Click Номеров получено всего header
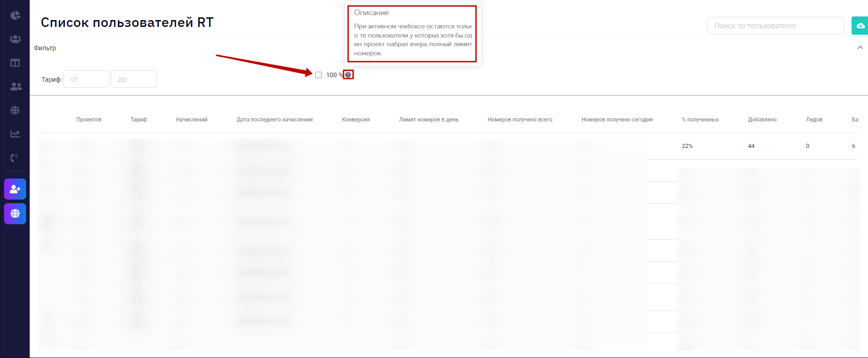 (x=520, y=120)
